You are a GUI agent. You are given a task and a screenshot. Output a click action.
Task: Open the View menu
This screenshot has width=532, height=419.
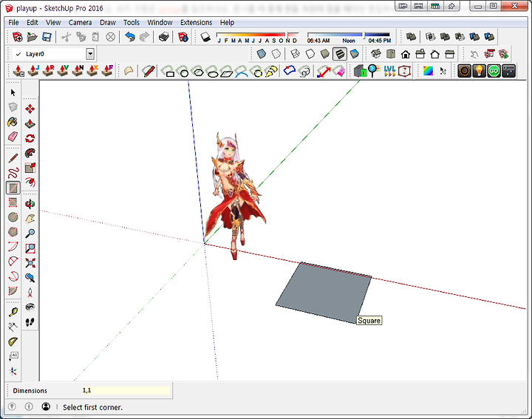click(53, 22)
